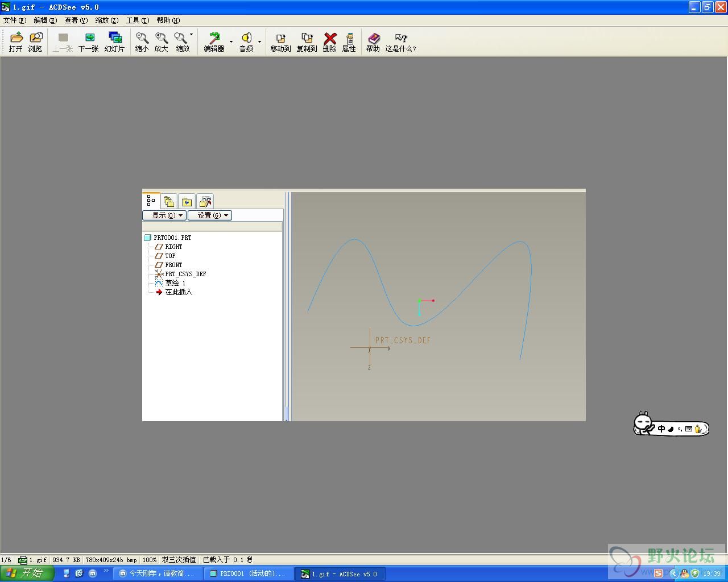The height and width of the screenshot is (582, 728).
Task: Click the 1.gif - ACDSee v5.0 taskbar button
Action: [340, 574]
